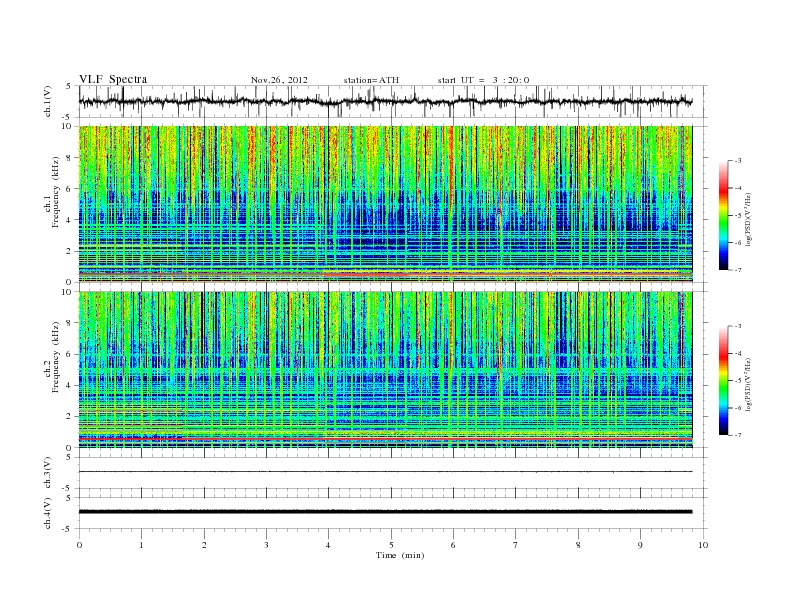792x612 pixels.
Task: Click the ch.1 spectrogram color scale bar
Action: coord(724,215)
